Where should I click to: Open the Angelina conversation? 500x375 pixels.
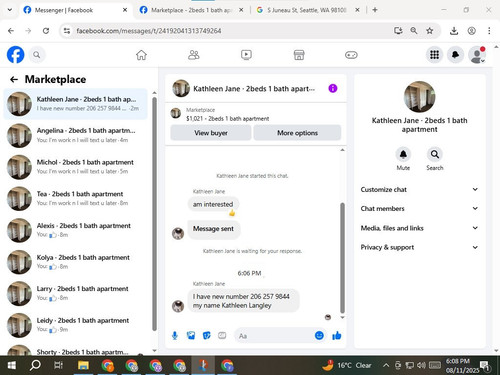(75, 135)
